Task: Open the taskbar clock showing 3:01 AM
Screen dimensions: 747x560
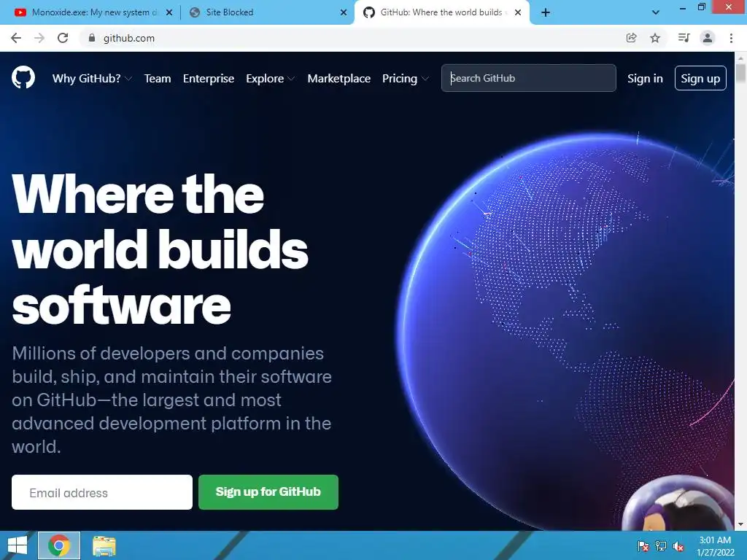Action: tap(715, 545)
